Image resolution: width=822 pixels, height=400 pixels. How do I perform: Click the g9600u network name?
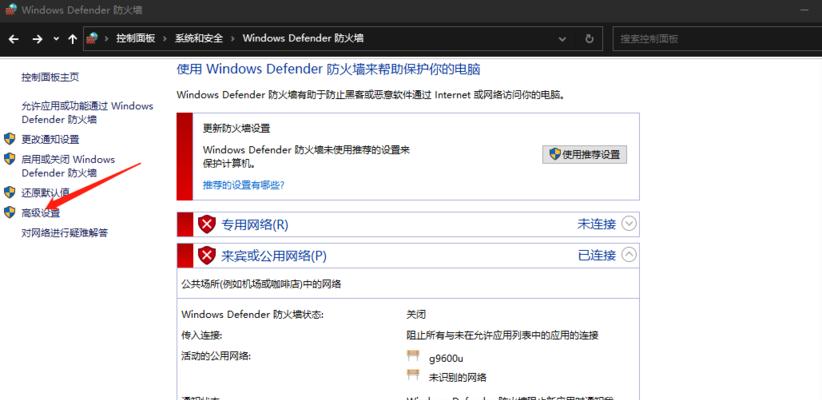point(446,359)
